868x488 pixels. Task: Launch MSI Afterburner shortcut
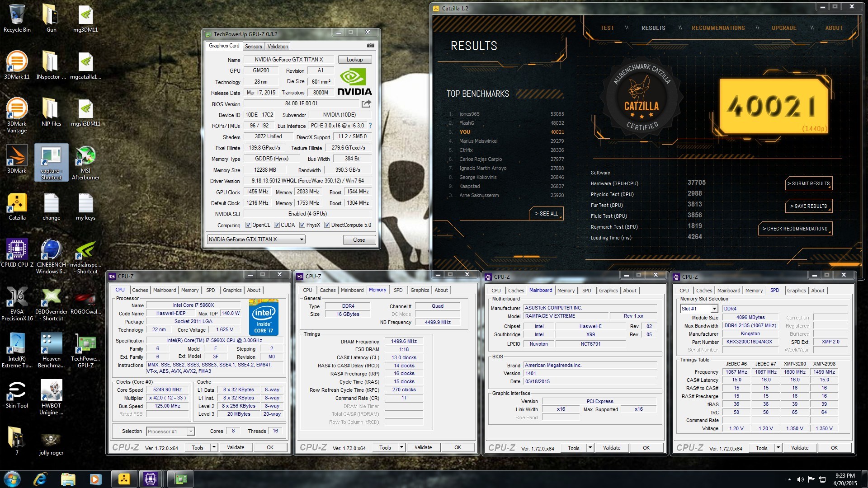(x=85, y=163)
